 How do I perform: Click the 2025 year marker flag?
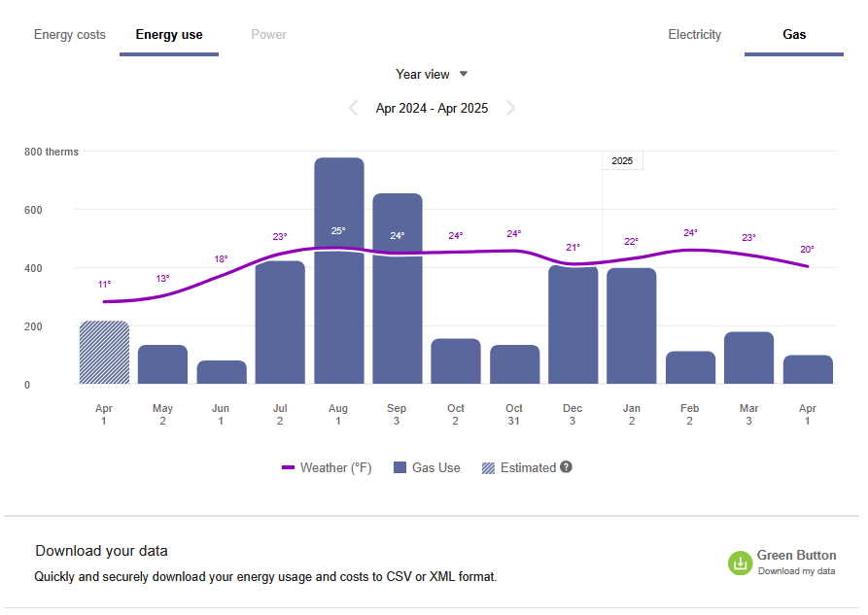point(621,160)
